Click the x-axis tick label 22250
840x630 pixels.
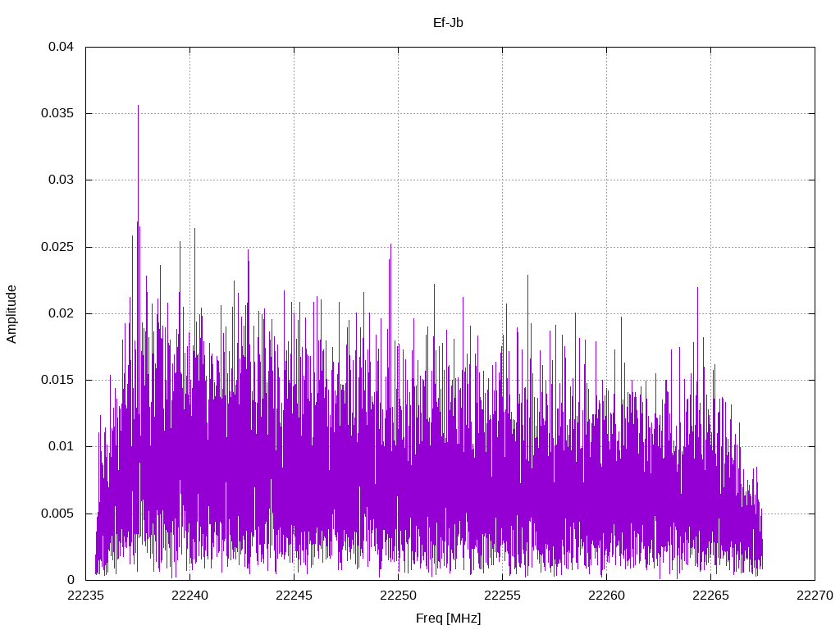pyautogui.click(x=398, y=596)
